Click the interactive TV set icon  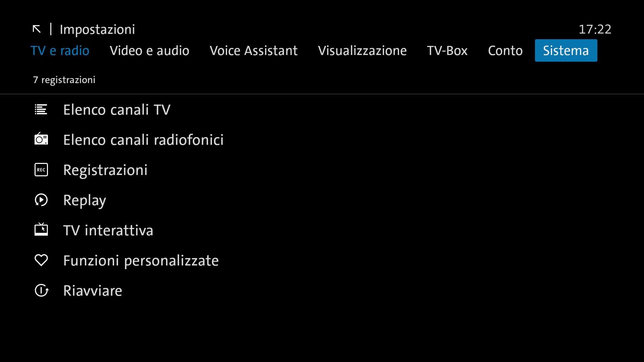[x=41, y=230]
